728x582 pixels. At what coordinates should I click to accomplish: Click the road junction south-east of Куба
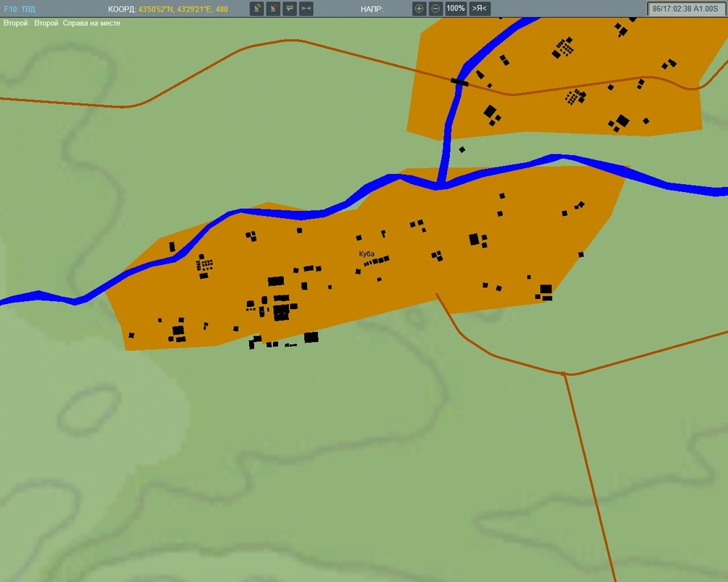point(563,373)
